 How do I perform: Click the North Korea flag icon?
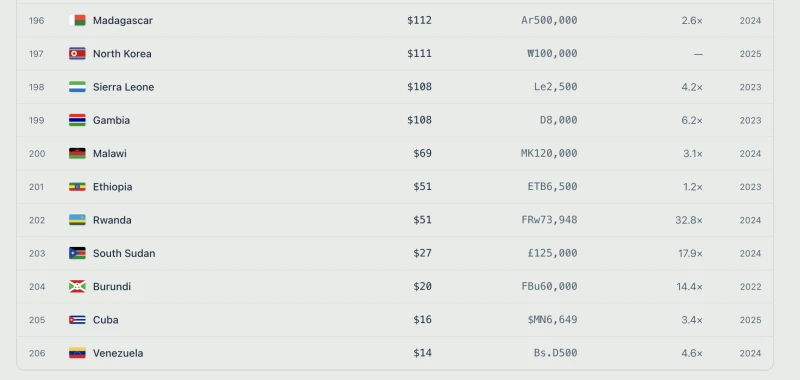[x=78, y=54]
